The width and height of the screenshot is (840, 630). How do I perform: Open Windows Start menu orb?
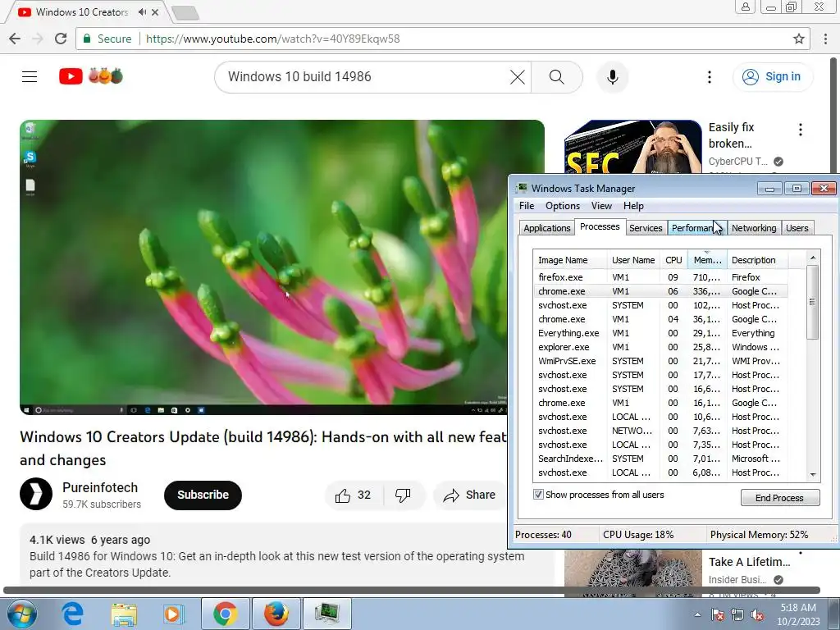click(21, 614)
